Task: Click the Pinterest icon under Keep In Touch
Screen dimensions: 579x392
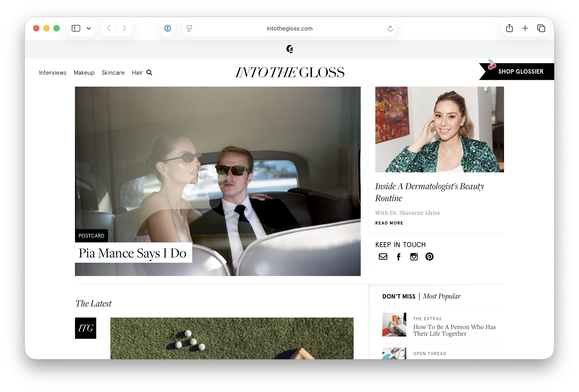Action: click(x=429, y=257)
